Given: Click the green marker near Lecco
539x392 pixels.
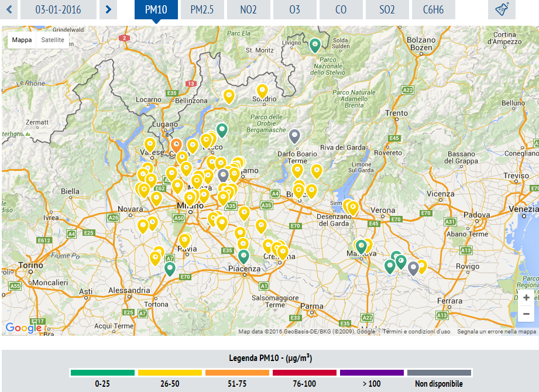Looking at the screenshot, I should [x=222, y=129].
